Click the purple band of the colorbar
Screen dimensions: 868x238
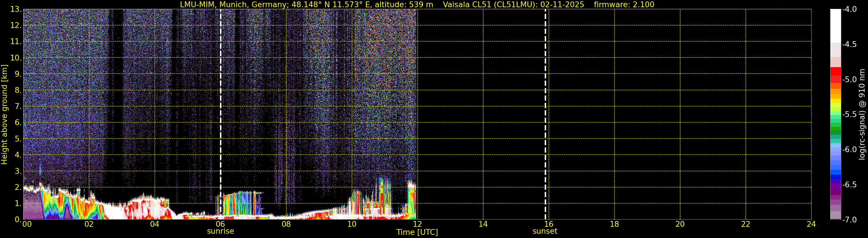836,187
